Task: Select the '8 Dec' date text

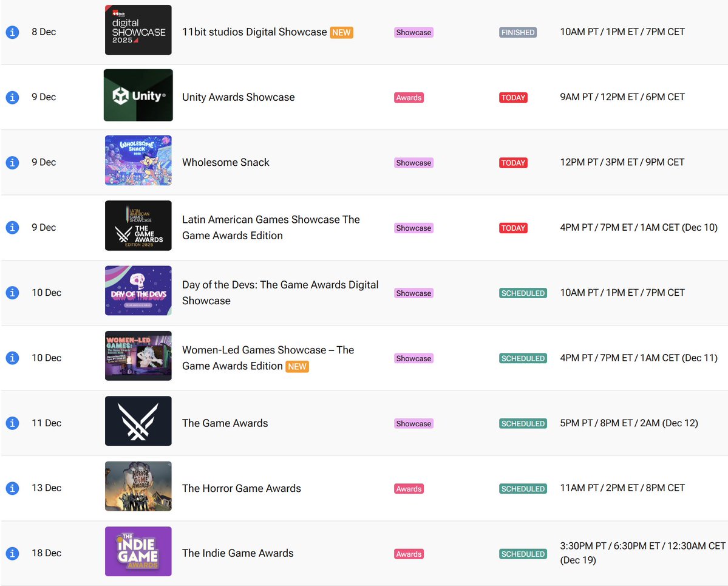Action: click(44, 32)
